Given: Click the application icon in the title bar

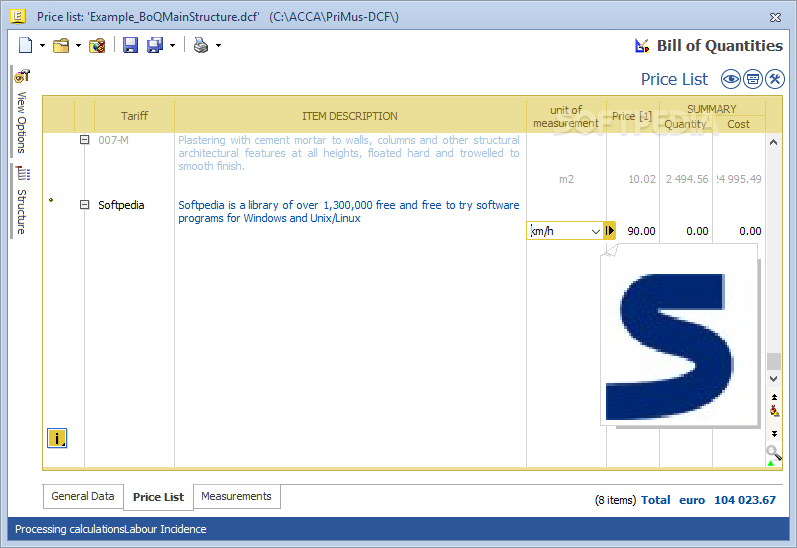Looking at the screenshot, I should [18, 16].
